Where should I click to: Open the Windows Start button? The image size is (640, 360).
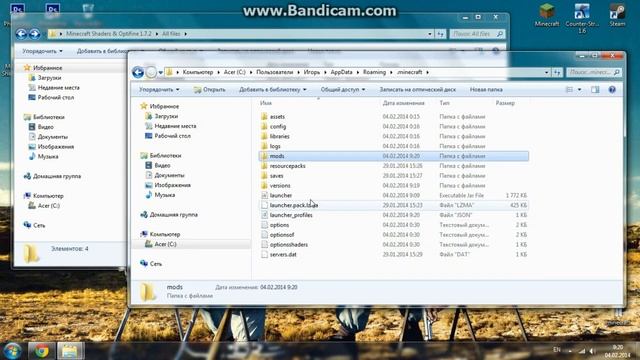tap(12, 350)
